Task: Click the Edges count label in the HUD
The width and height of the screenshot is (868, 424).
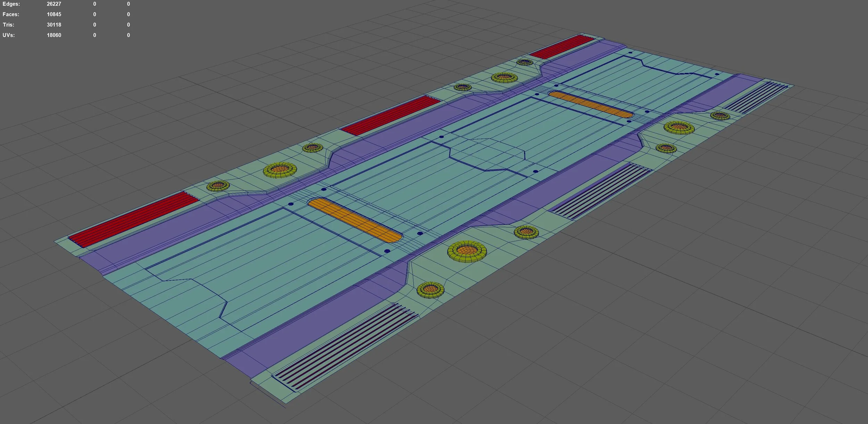Action: click(x=11, y=4)
